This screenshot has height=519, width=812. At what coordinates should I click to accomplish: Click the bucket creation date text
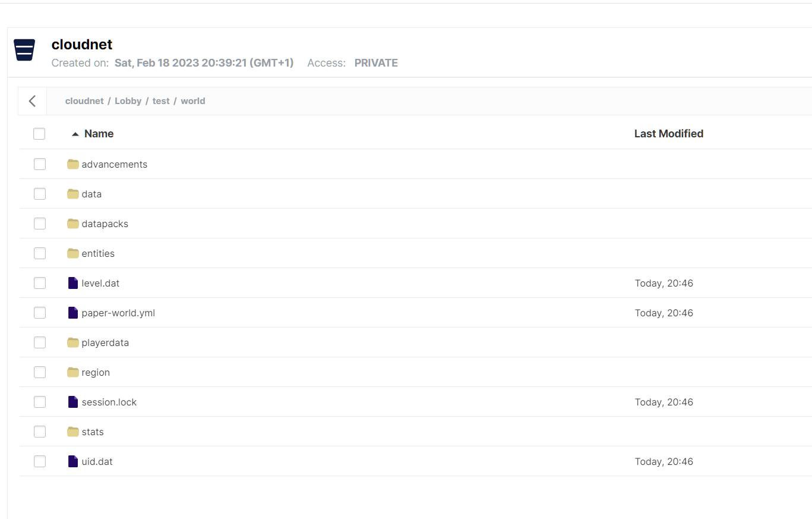click(x=204, y=63)
